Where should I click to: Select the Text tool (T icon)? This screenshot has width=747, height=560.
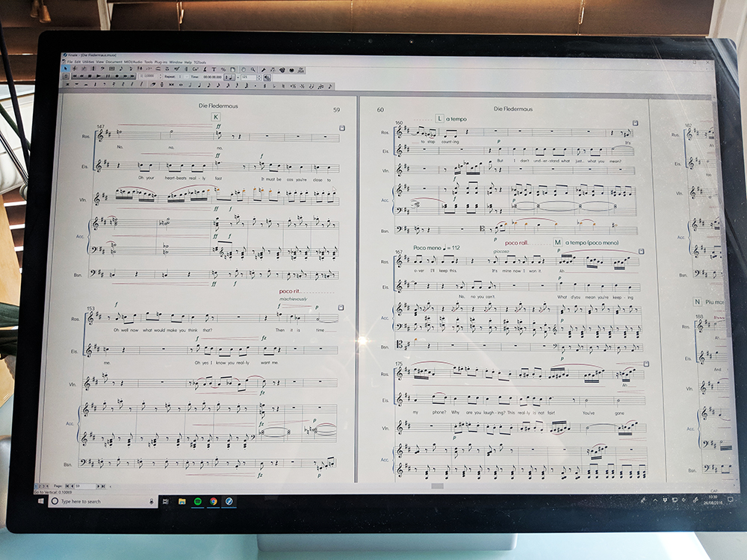[214, 69]
